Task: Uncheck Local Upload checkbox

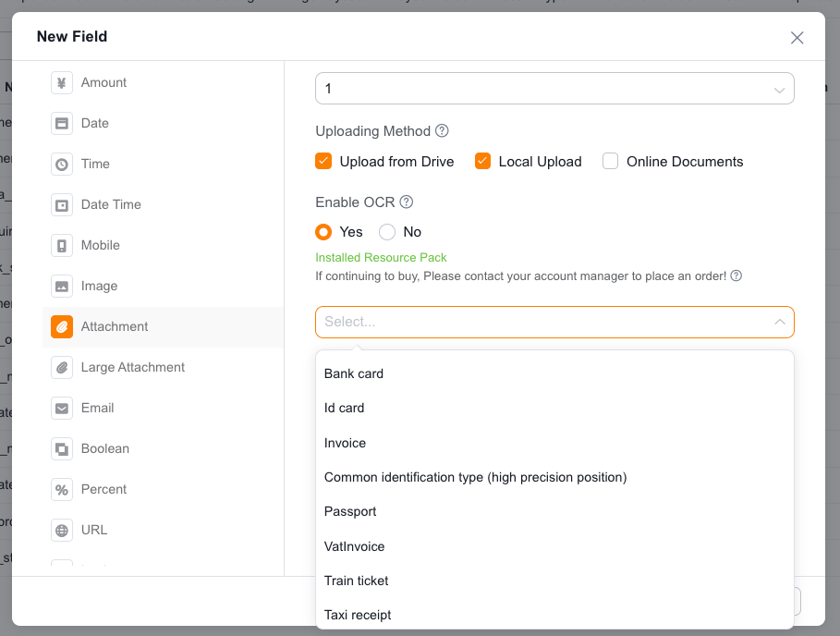Action: [482, 161]
